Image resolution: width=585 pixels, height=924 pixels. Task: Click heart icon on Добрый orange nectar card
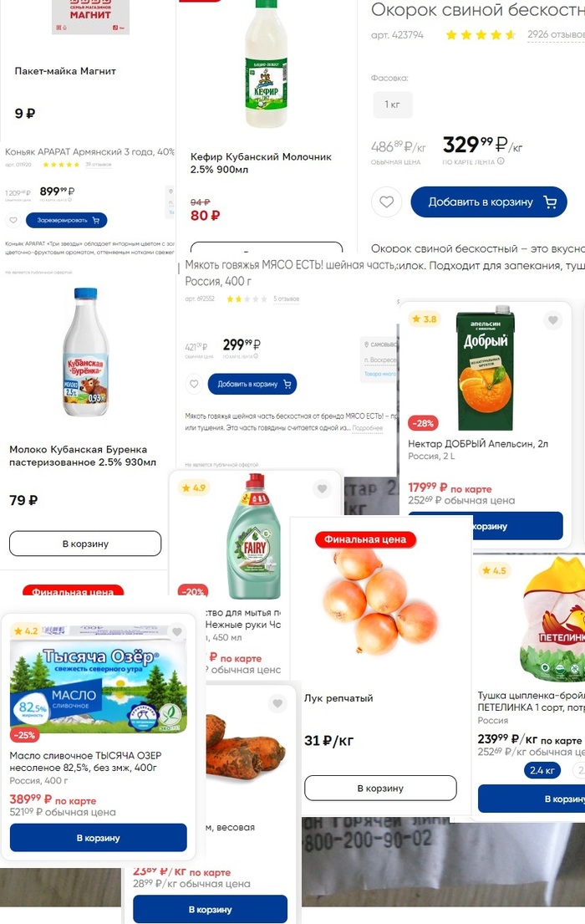(x=552, y=320)
